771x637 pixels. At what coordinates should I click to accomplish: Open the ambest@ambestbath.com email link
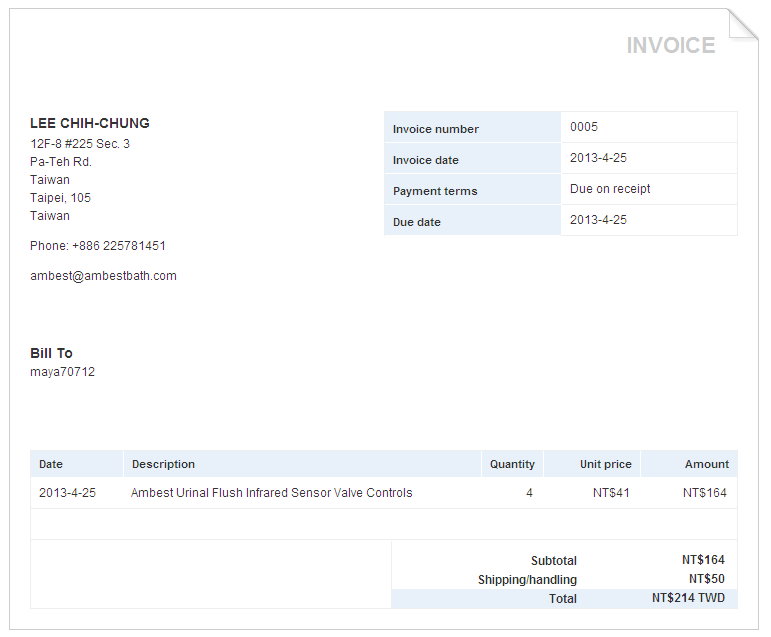coord(103,276)
